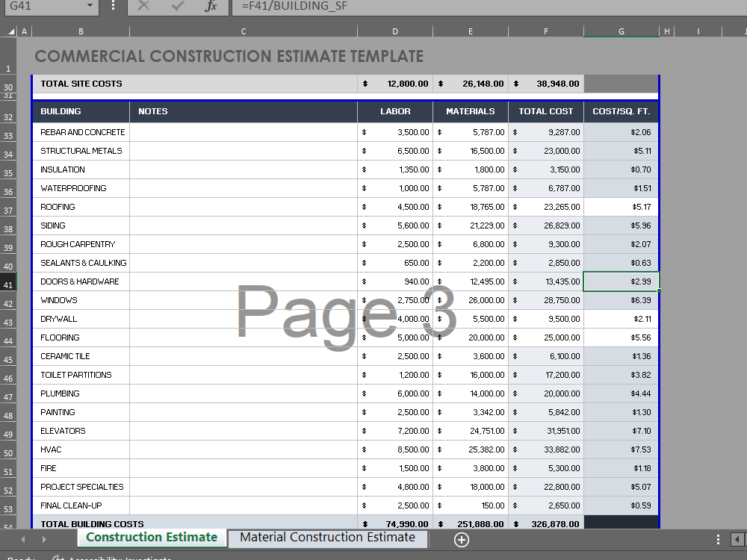This screenshot has width=747, height=560.
Task: Click the right sheet navigation arrow
Action: click(x=45, y=538)
